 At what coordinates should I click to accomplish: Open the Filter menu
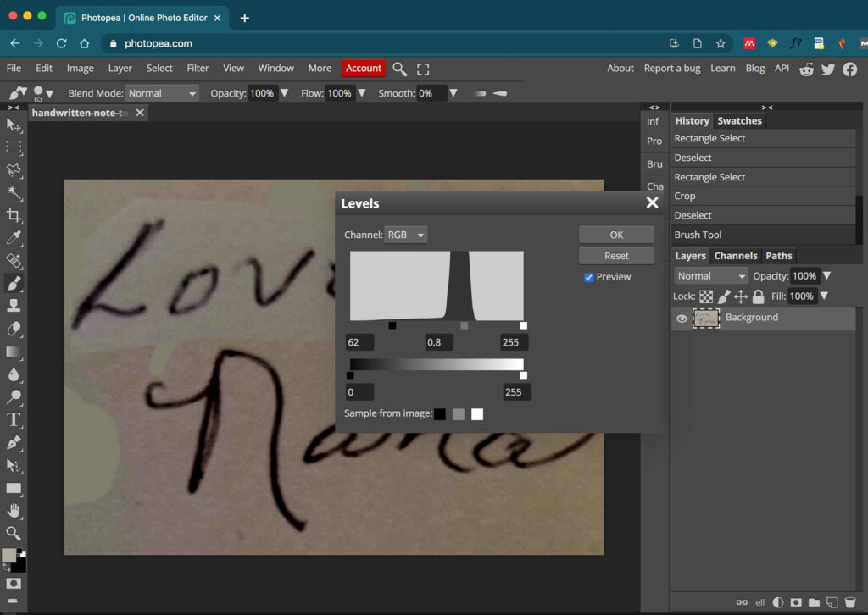click(x=198, y=68)
